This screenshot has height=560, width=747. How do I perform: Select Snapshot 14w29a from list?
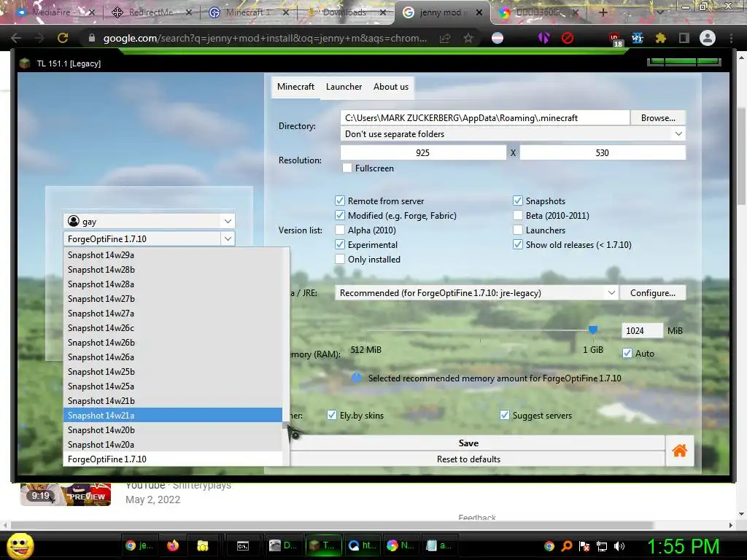pyautogui.click(x=172, y=254)
